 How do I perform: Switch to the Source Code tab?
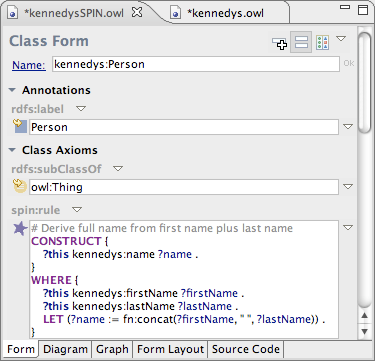(x=246, y=349)
